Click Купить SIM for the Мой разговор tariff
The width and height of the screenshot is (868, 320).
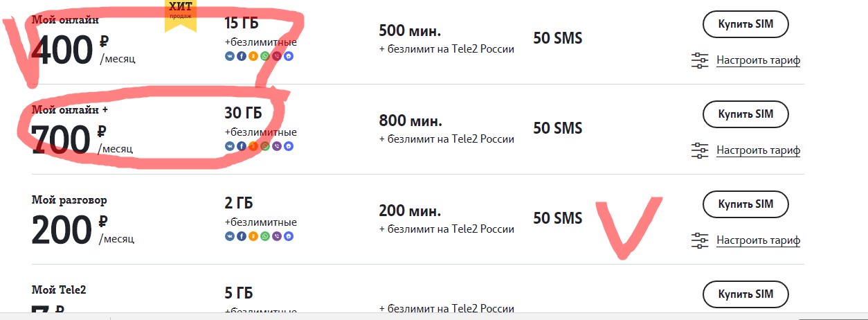click(x=745, y=204)
